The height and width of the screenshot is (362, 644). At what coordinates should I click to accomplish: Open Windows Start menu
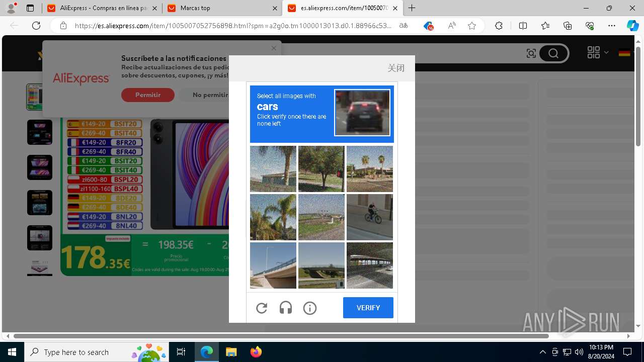12,352
